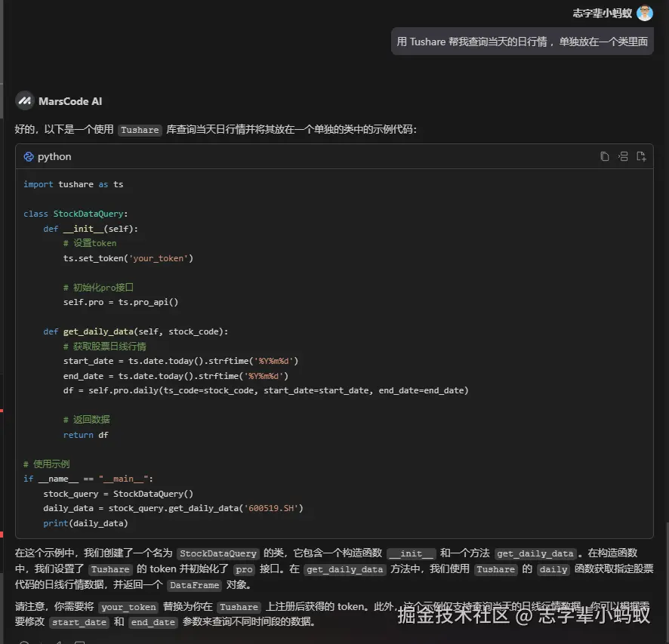Click get_daily_data chip before '方法中'

[345, 569]
